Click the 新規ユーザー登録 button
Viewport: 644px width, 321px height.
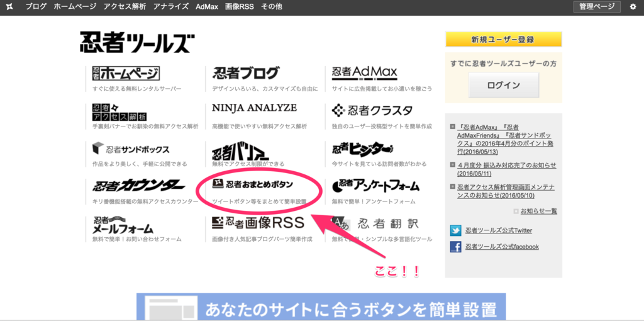tap(503, 40)
